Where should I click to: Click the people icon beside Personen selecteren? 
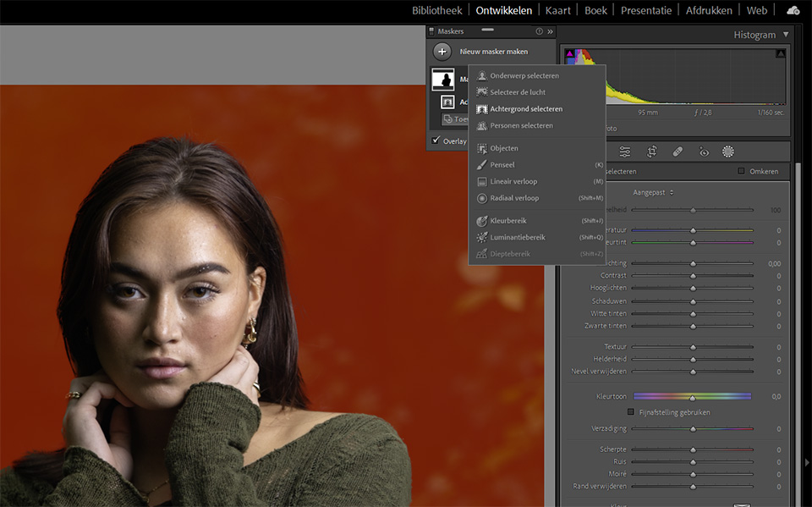tap(481, 125)
